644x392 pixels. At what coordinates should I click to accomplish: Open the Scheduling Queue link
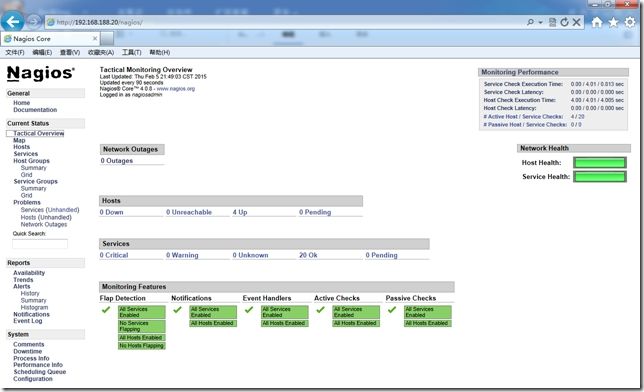[x=39, y=372]
